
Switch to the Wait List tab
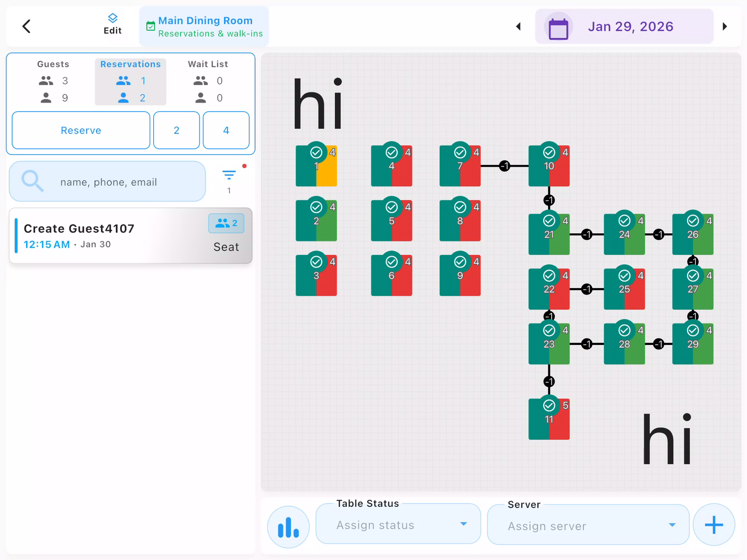coord(208,81)
